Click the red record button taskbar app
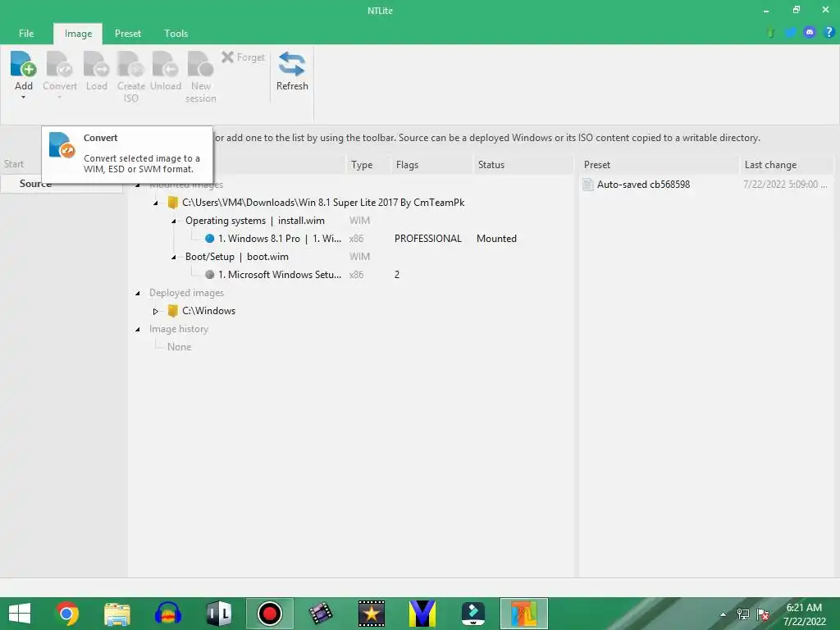 click(269, 614)
